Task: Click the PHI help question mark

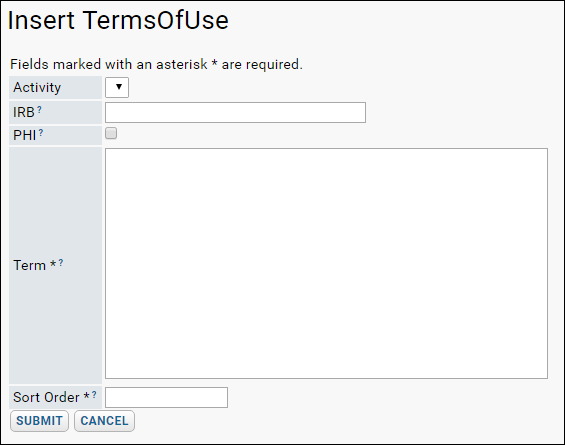Action: pyautogui.click(x=41, y=133)
